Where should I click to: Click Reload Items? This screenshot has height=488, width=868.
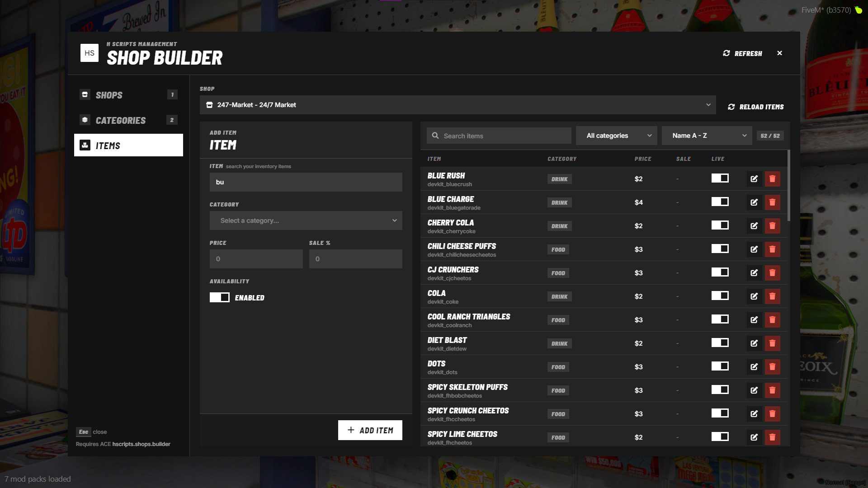click(756, 107)
